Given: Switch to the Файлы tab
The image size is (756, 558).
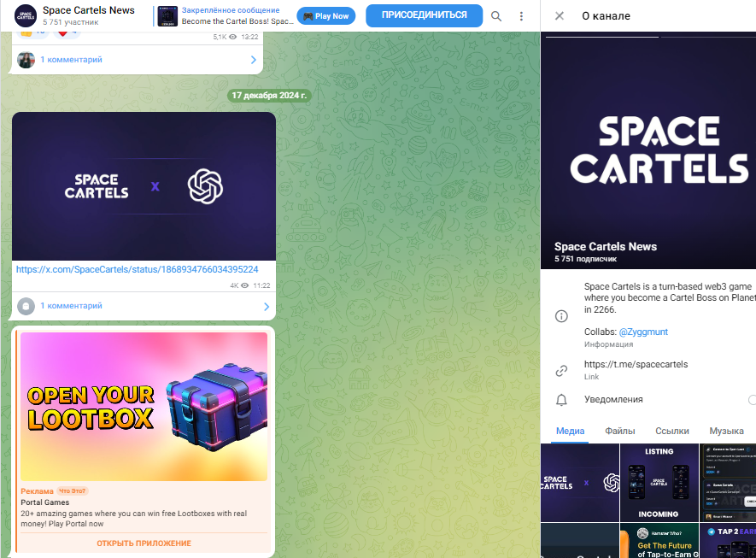Looking at the screenshot, I should pos(620,432).
